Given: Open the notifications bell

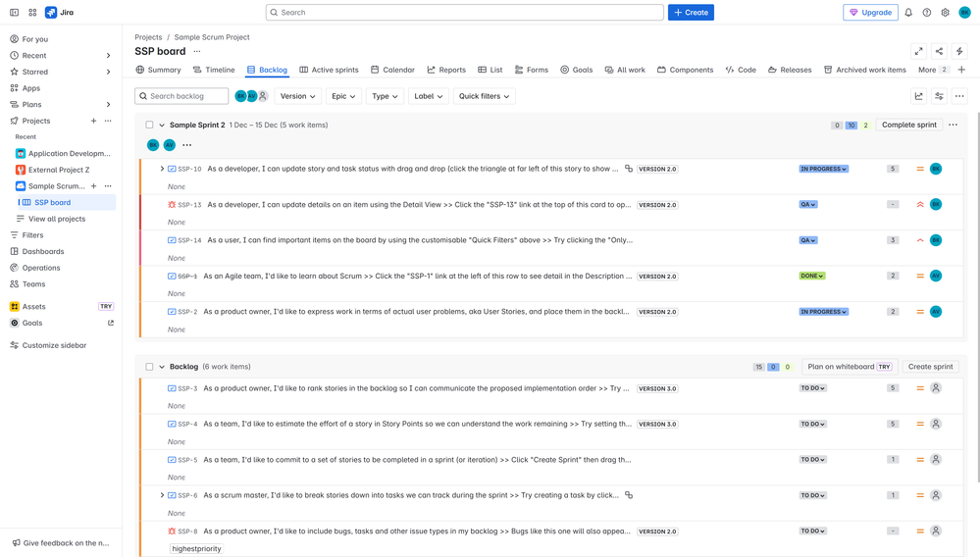Looking at the screenshot, I should [x=908, y=13].
